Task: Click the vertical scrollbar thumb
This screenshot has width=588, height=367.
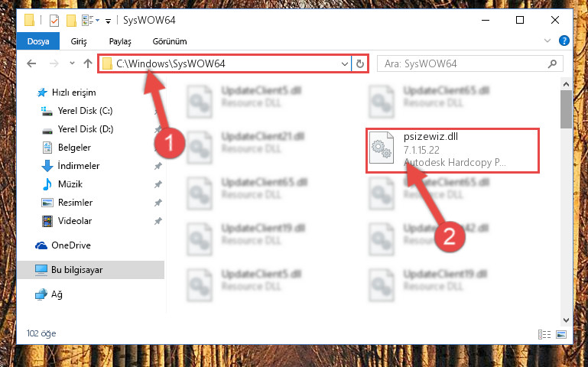Action: [566, 109]
